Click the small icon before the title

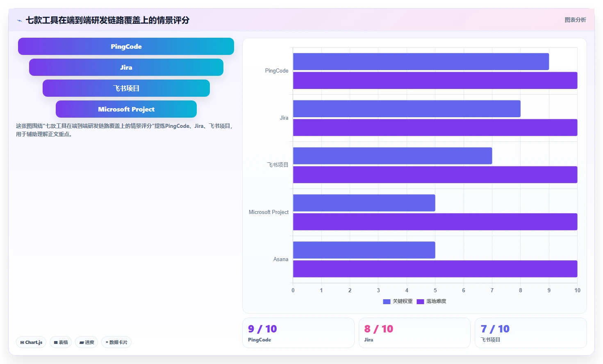pyautogui.click(x=19, y=20)
